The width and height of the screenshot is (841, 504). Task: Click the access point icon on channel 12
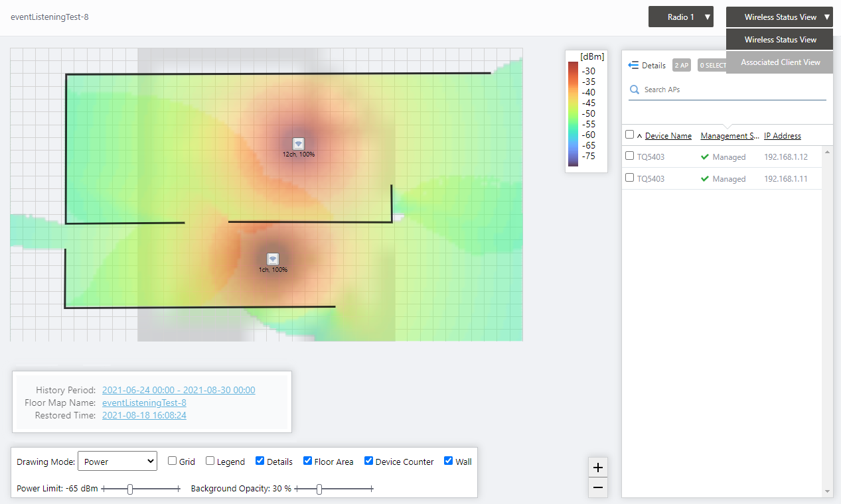tap(298, 143)
